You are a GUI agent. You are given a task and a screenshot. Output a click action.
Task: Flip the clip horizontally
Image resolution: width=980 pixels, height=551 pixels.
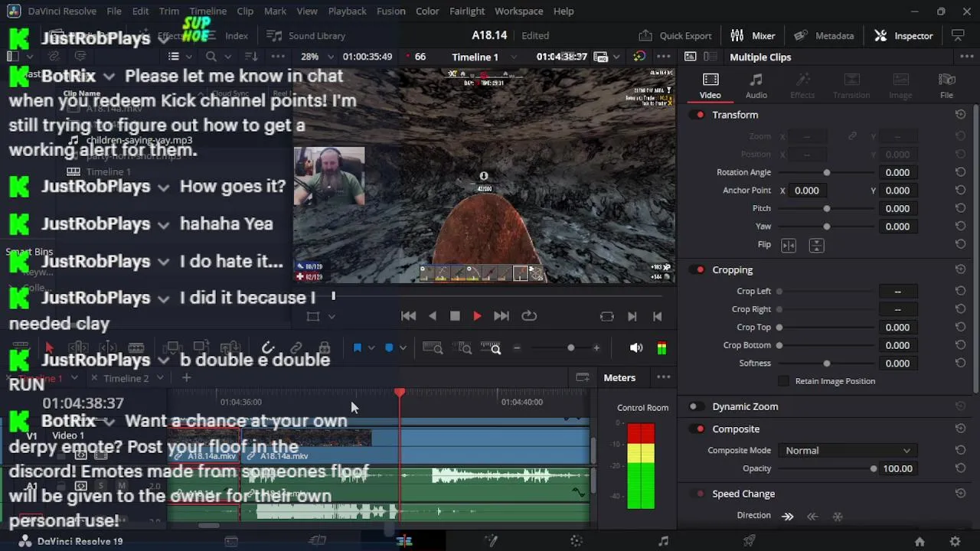(x=789, y=245)
